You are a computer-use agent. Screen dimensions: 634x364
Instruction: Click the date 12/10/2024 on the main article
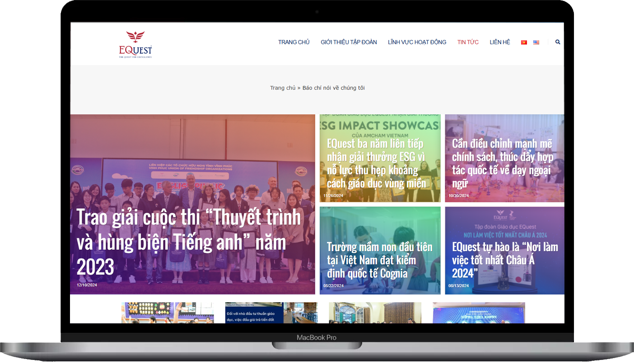[x=87, y=285]
